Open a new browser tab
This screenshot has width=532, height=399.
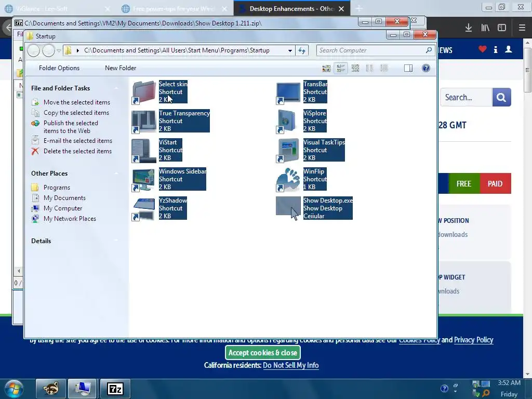click(x=358, y=8)
